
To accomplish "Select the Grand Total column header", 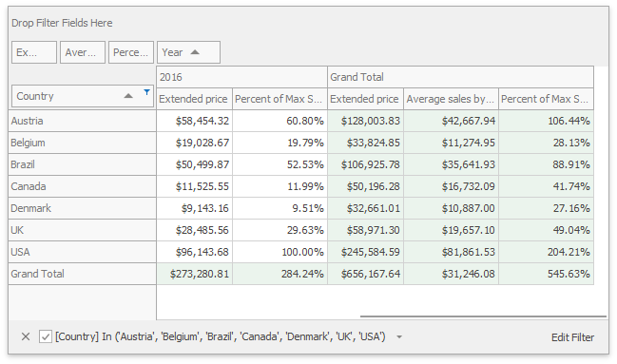I will [460, 77].
